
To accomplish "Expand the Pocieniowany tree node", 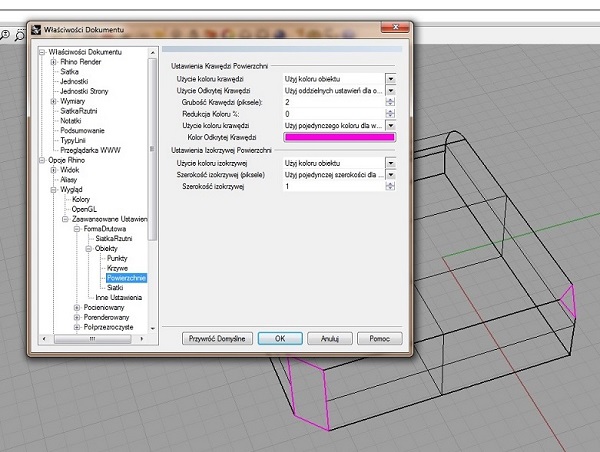I will click(x=76, y=307).
